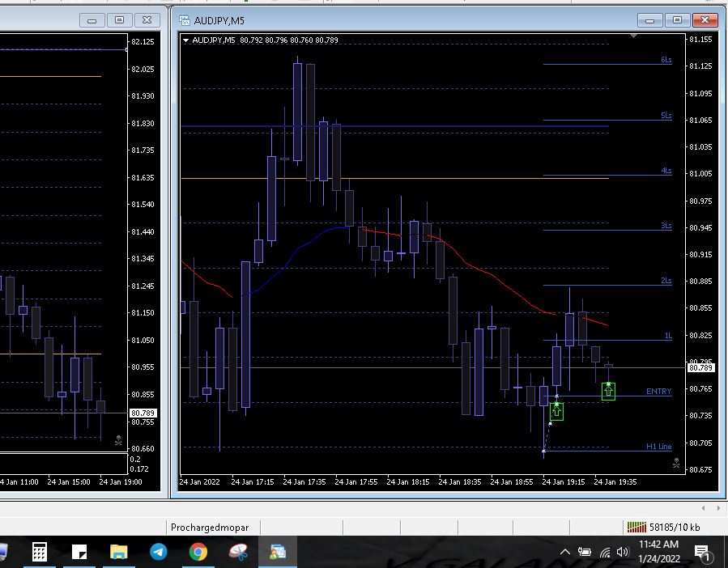Open Telegram from the taskbar
The image size is (728, 568).
[159, 552]
